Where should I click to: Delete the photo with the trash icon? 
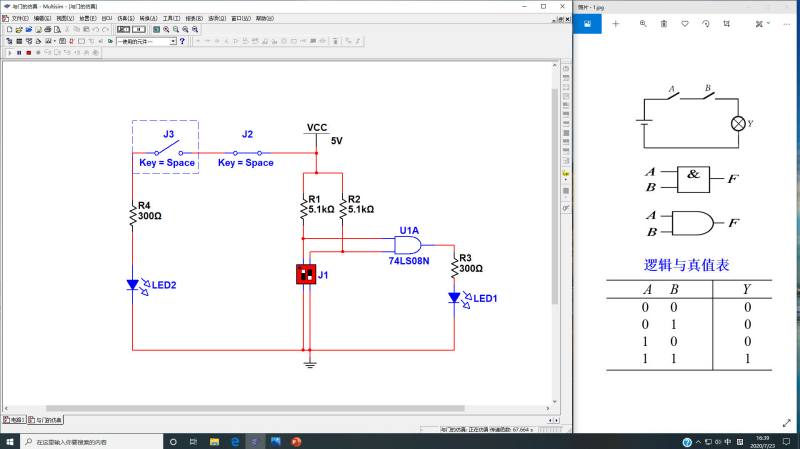point(664,23)
